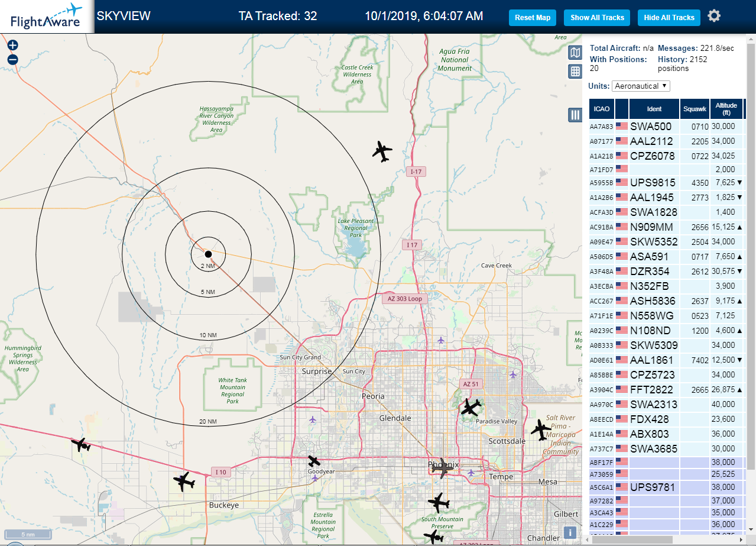Select the N558WG aircraft row
Screen dimensions: 756x546
pos(666,316)
